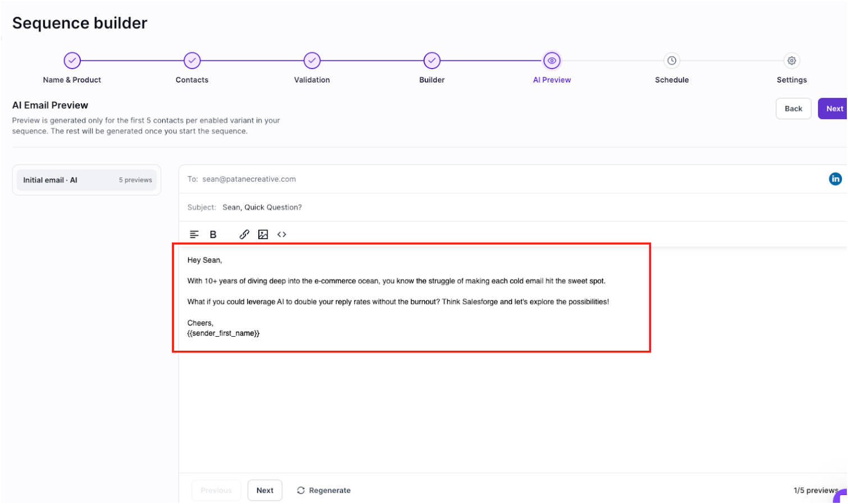
Task: Click the Schedule clock step icon
Action: tap(672, 60)
